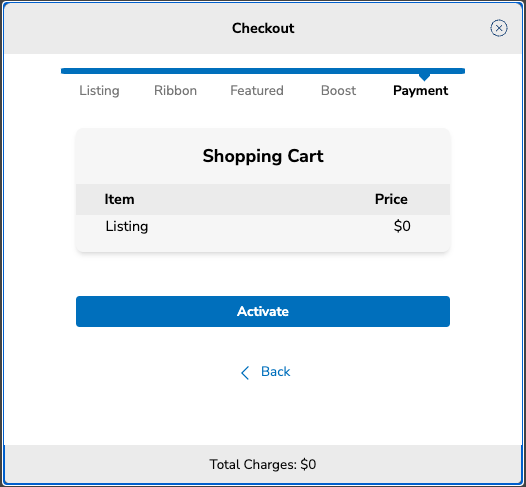Screen dimensions: 526x487
Task: Click the $0 price in the Listing row
Action: pos(402,226)
